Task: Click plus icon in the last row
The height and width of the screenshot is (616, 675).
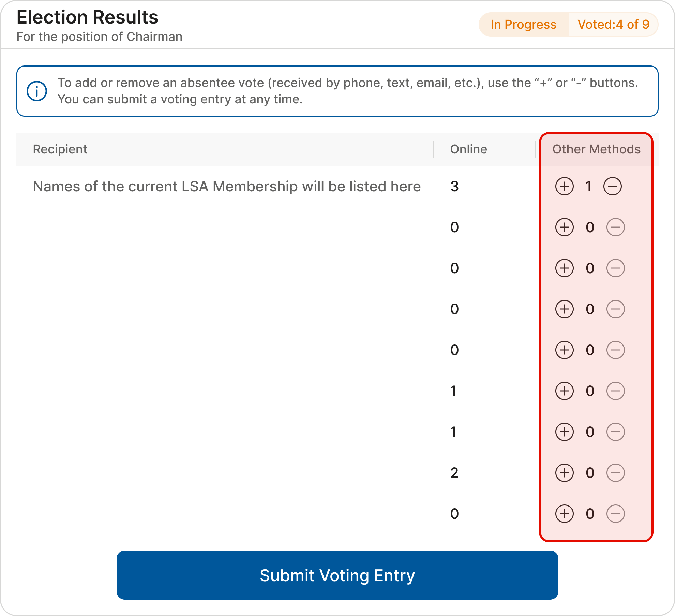Action: point(564,514)
